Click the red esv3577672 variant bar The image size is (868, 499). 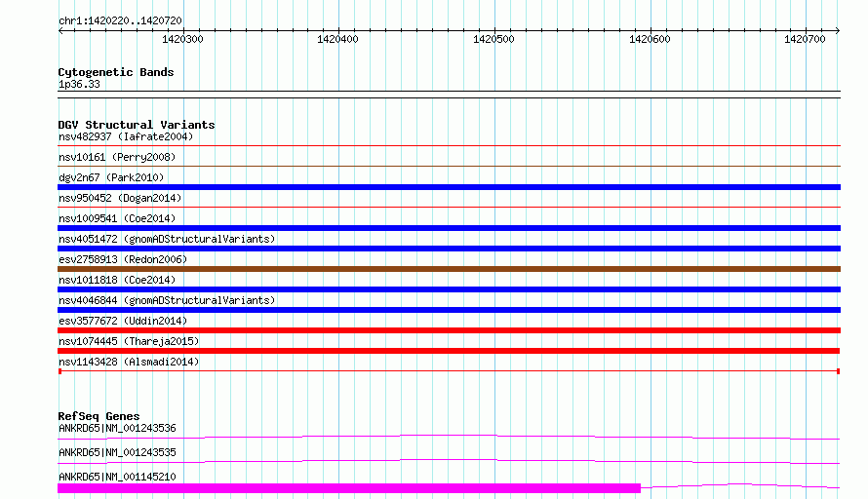coord(449,330)
